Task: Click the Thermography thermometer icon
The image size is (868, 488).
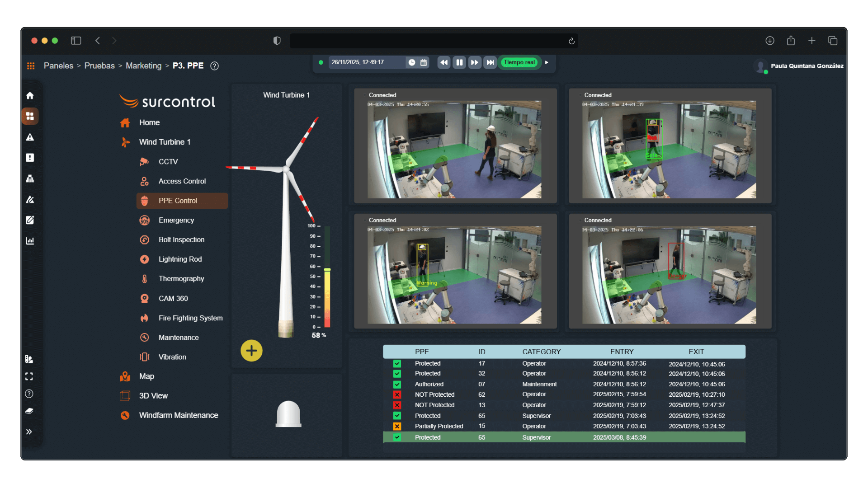Action: [144, 278]
